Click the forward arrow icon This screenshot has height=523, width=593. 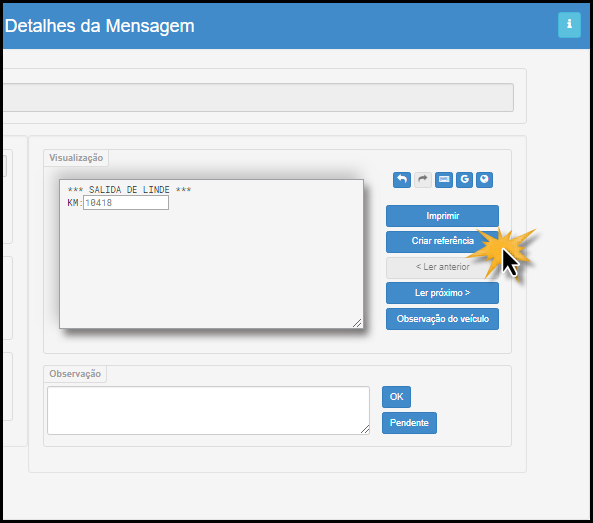tap(422, 180)
